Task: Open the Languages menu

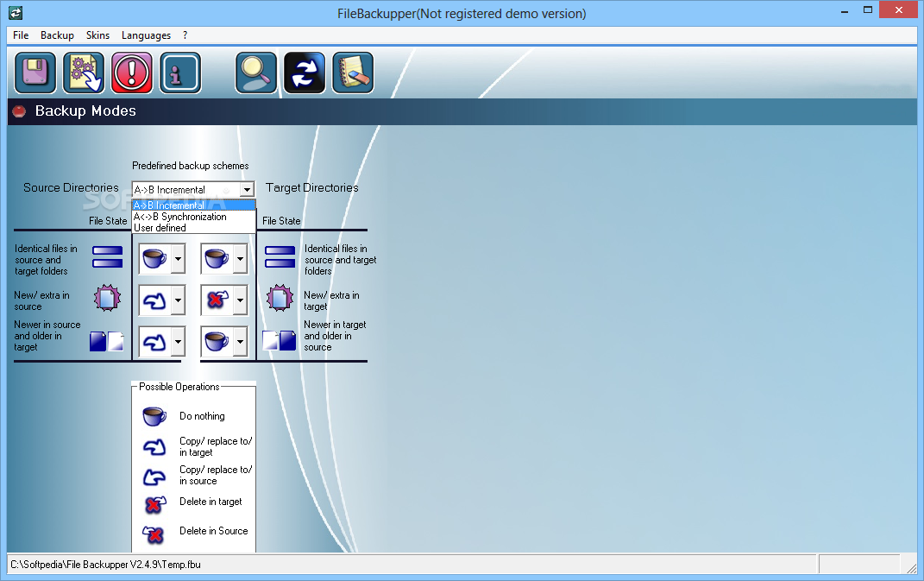Action: 146,35
